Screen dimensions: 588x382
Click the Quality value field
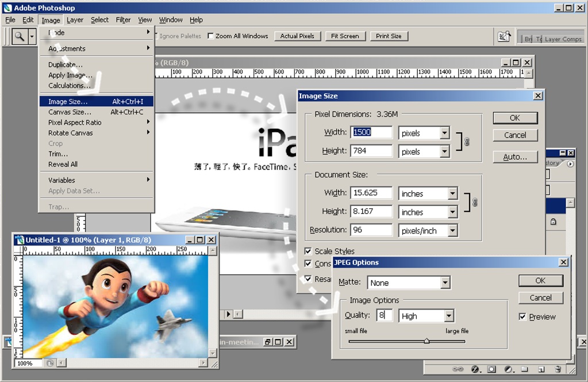tap(385, 315)
